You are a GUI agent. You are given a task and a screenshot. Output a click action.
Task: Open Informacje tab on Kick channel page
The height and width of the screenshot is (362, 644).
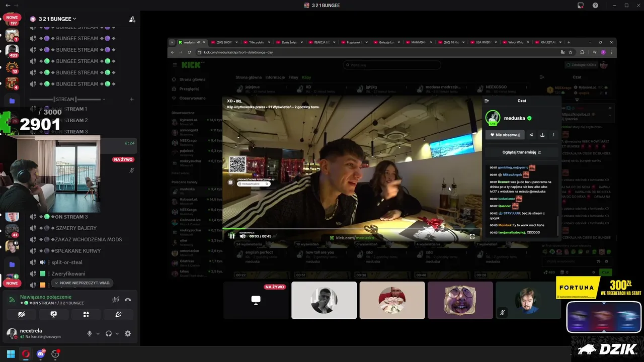click(x=275, y=77)
